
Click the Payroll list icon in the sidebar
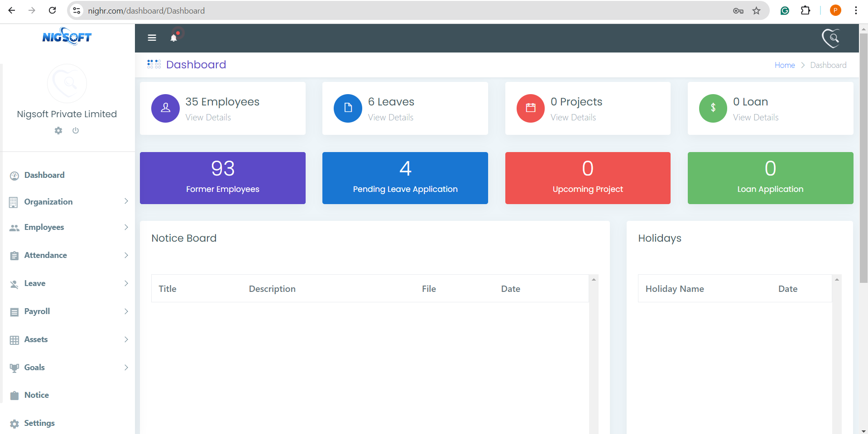tap(14, 312)
